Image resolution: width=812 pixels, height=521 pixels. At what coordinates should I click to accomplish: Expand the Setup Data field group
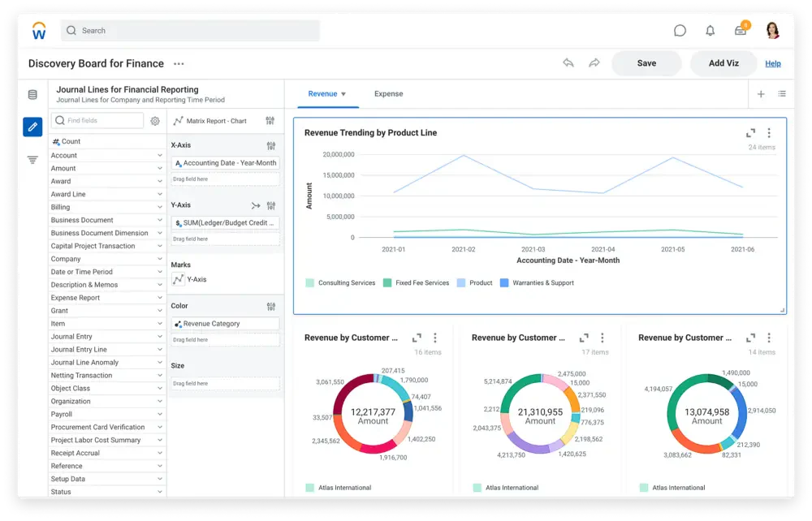tap(160, 479)
